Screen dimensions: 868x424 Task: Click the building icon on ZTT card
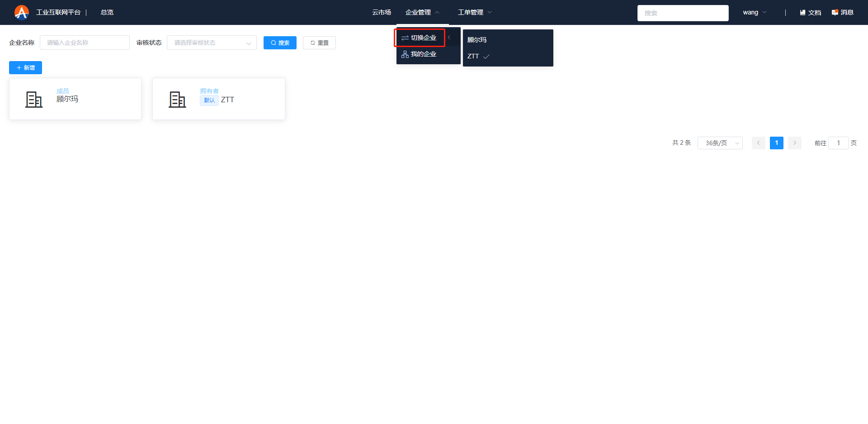177,100
